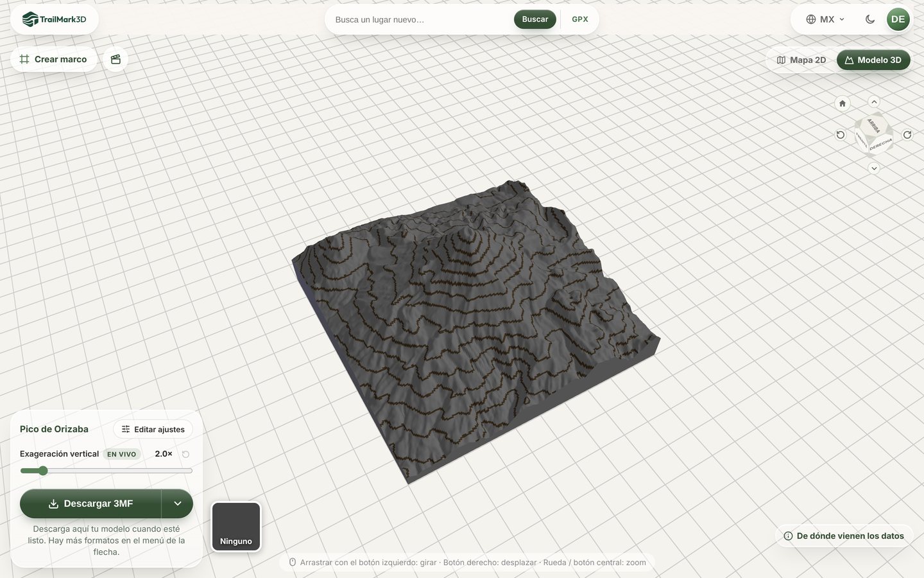Click the EN VIVO badge

(121, 454)
